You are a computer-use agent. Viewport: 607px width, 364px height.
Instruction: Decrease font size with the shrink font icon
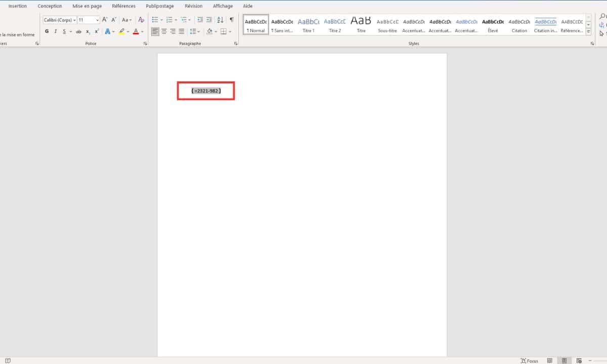coord(113,20)
